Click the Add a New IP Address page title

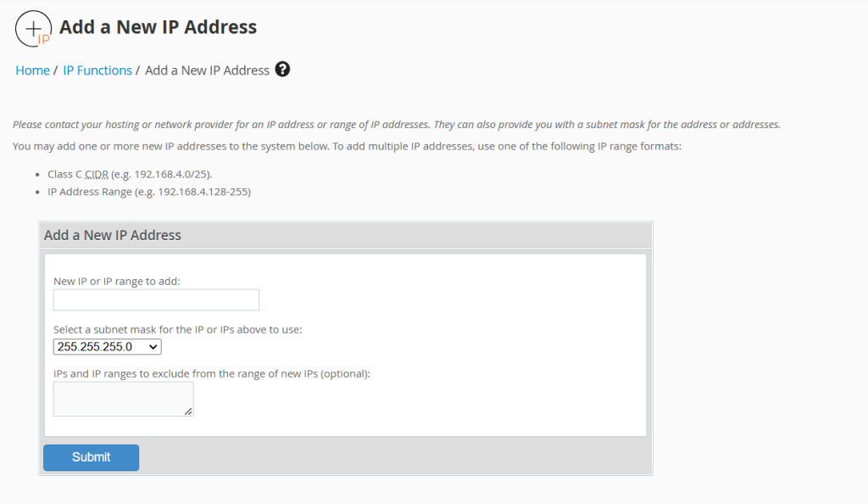pyautogui.click(x=158, y=27)
